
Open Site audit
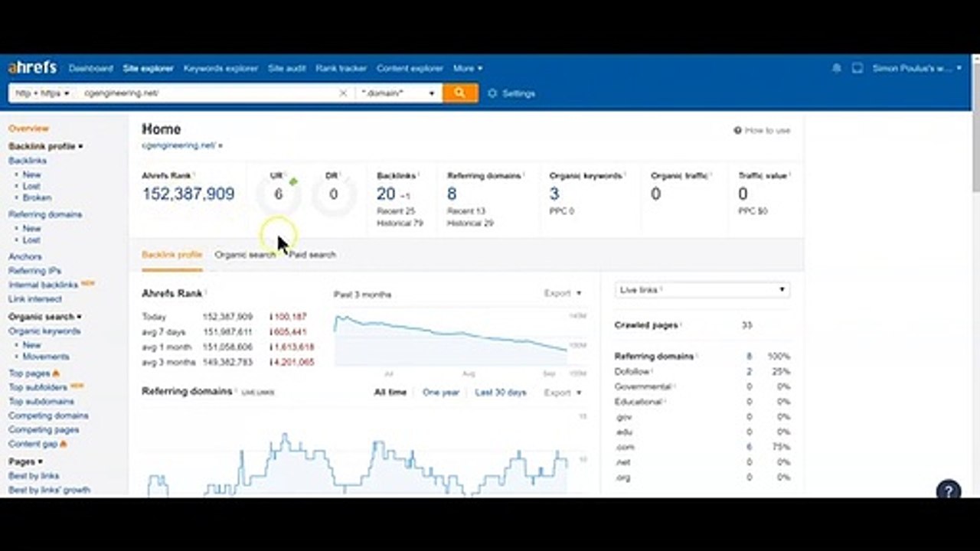tap(287, 68)
